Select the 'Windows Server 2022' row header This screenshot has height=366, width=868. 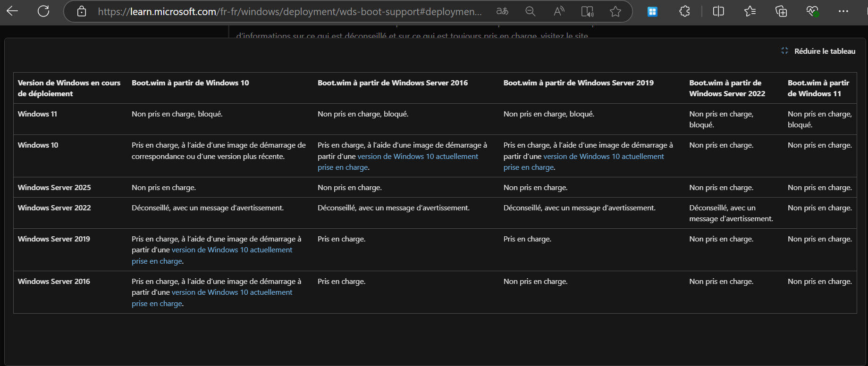[x=54, y=208]
